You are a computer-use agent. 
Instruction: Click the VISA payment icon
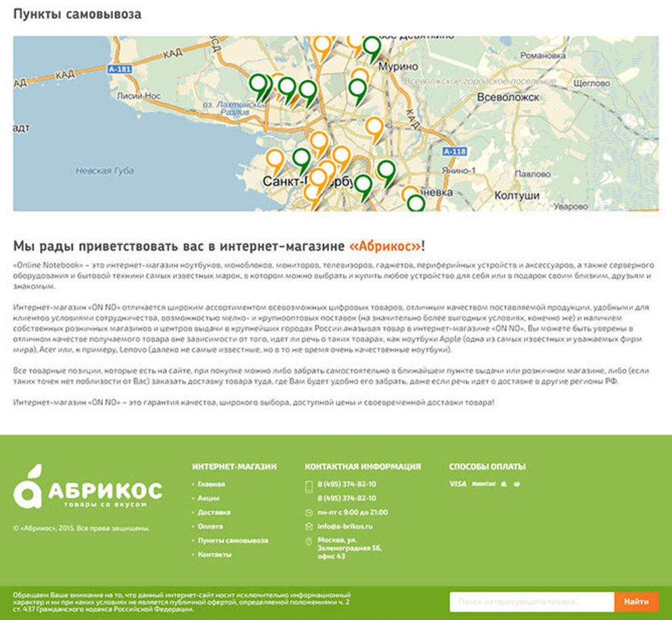pyautogui.click(x=458, y=484)
